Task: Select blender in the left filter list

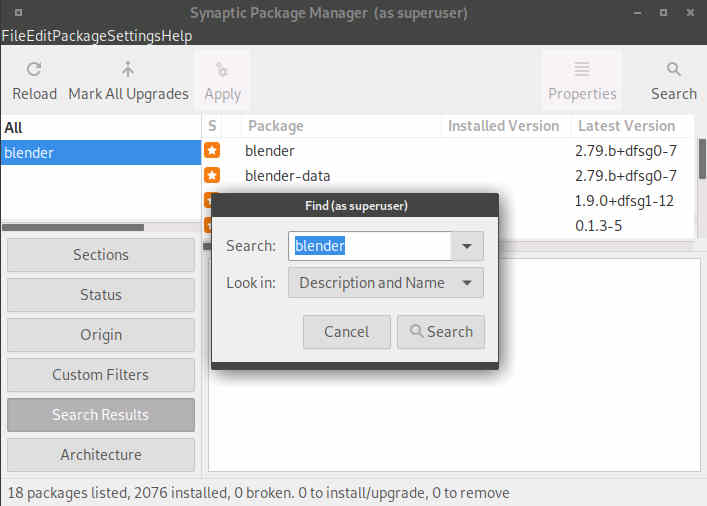Action: pos(101,152)
